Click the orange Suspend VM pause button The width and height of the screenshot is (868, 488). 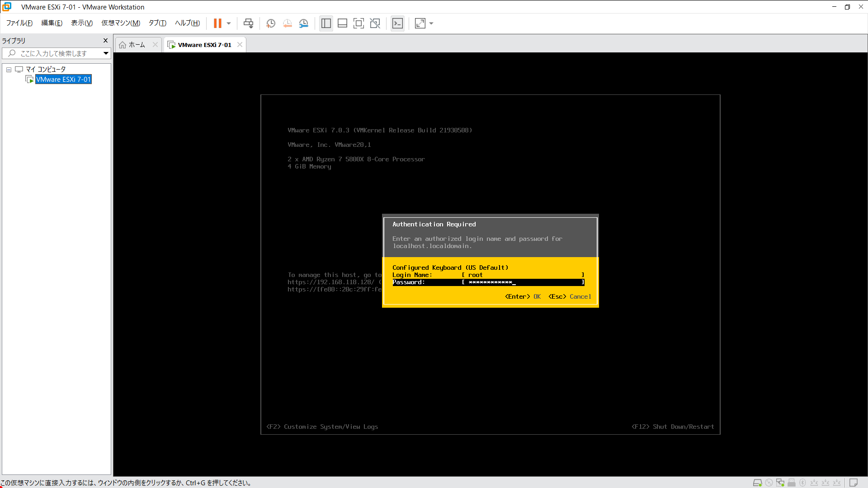click(217, 23)
